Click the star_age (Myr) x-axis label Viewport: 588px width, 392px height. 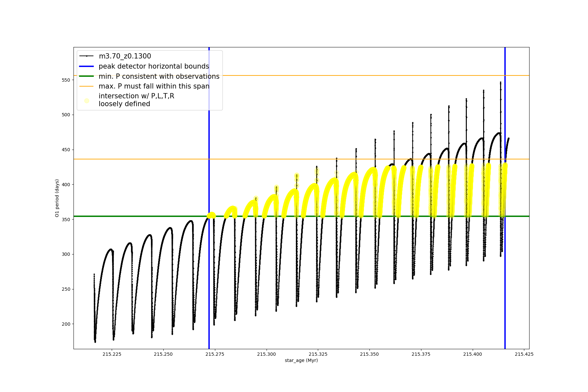tap(301, 360)
